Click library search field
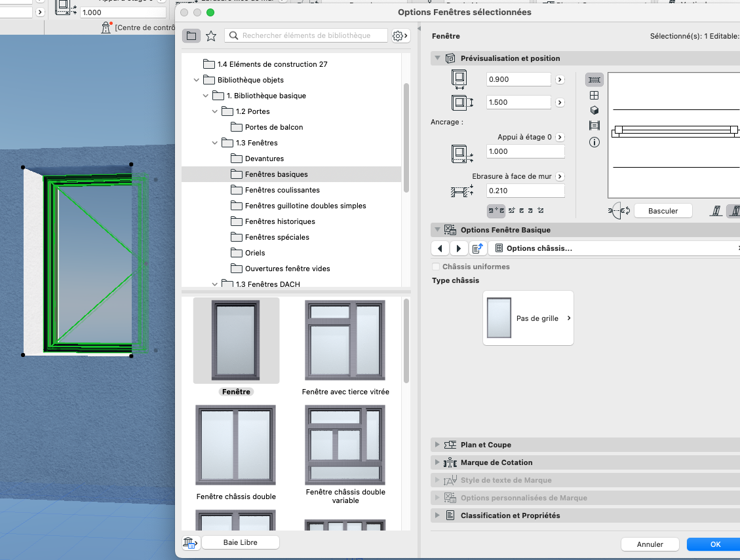Image resolution: width=740 pixels, height=560 pixels. click(306, 35)
